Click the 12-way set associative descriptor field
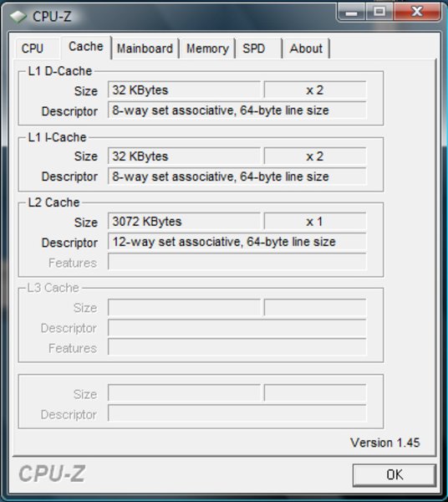This screenshot has width=448, height=502. pos(237,242)
